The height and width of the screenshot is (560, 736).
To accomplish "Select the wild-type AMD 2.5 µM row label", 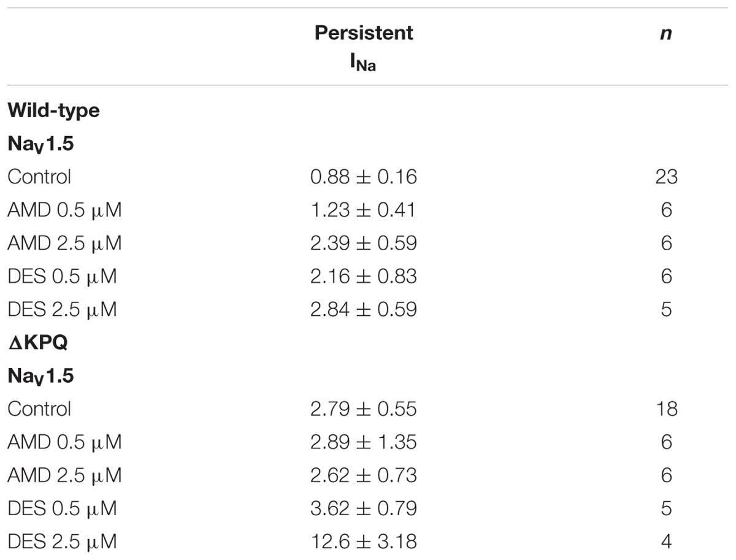I will pos(64,243).
